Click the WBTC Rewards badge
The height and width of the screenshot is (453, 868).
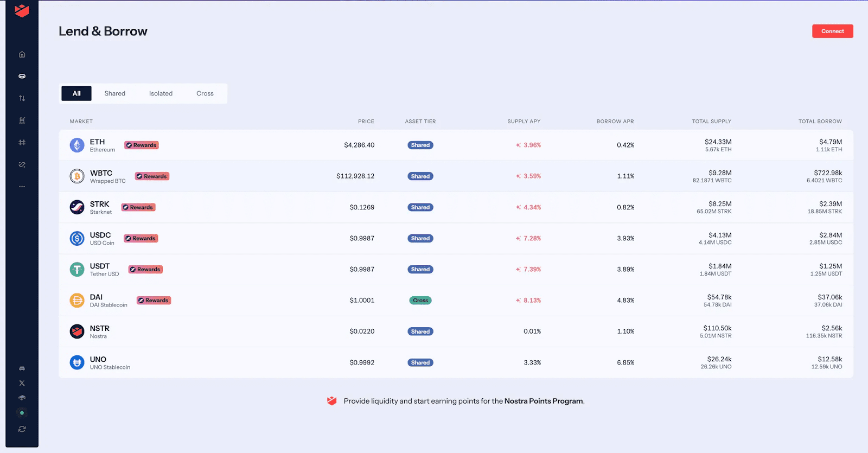(x=152, y=176)
